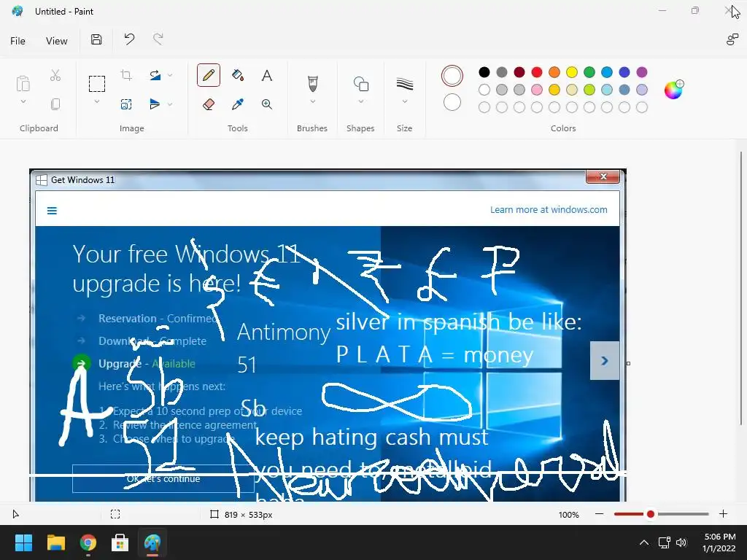Viewport: 747px width, 560px height.
Task: Select Color 2 secondary swatch
Action: coord(452,102)
